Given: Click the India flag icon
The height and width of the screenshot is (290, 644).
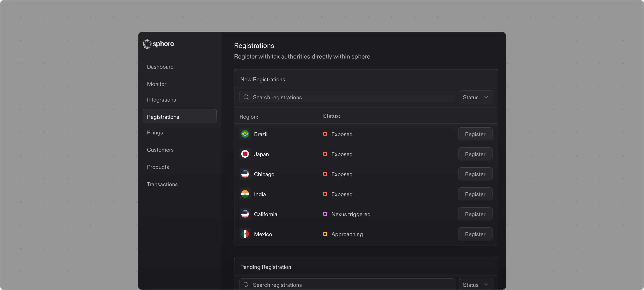Looking at the screenshot, I should click(x=245, y=194).
